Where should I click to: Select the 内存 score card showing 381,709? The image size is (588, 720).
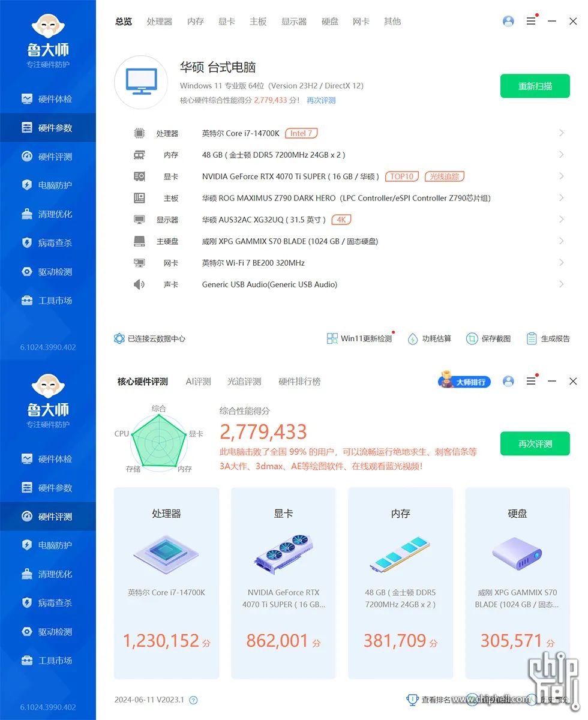(x=400, y=583)
